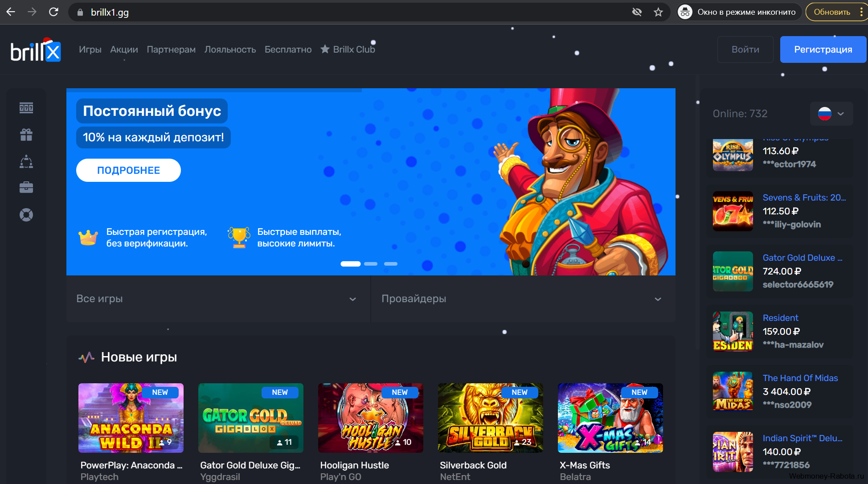
Task: Click the Indian Spirit winner thumbnail
Action: click(x=733, y=452)
